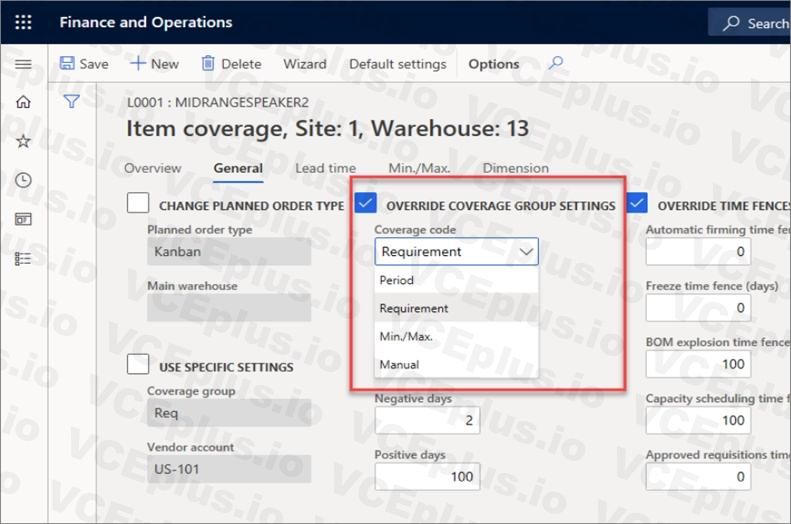
Task: Expand the hamburger navigation menu
Action: [23, 64]
